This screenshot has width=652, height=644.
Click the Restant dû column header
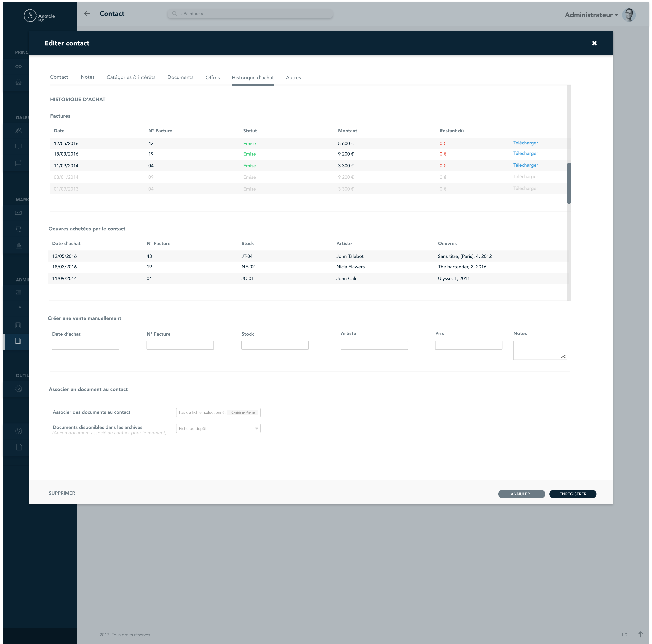[x=451, y=131]
